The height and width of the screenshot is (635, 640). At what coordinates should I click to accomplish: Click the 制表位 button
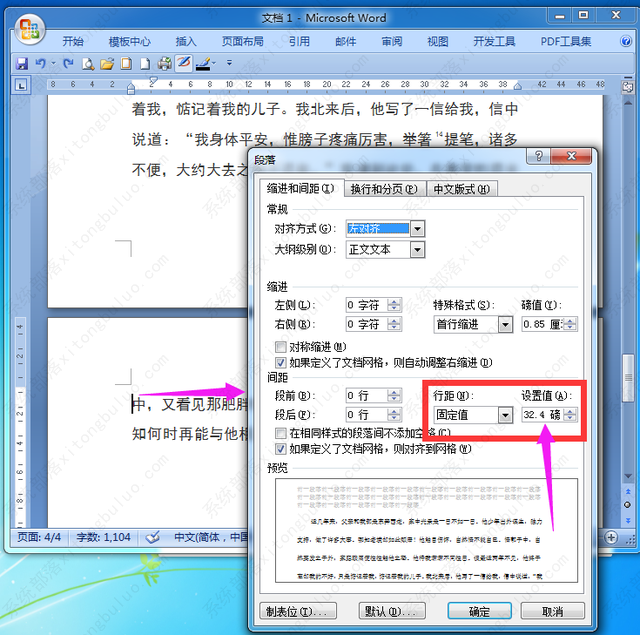[297, 611]
